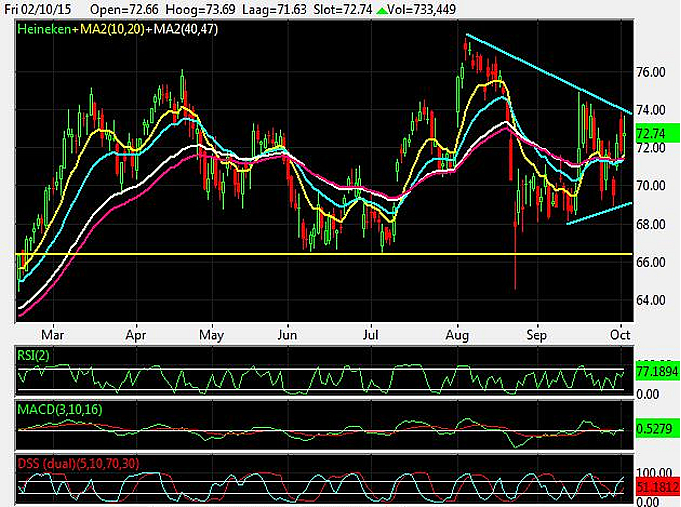Click the date Fri 02/10/15 readout
Screen dimensions: 681x507
(32, 10)
